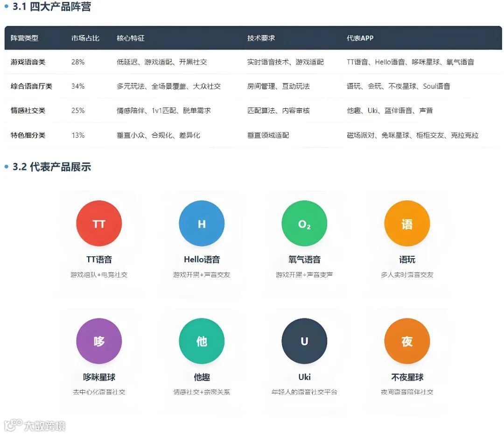The image size is (504, 435).
Task: Click the TT语音 product name
Action: click(99, 260)
